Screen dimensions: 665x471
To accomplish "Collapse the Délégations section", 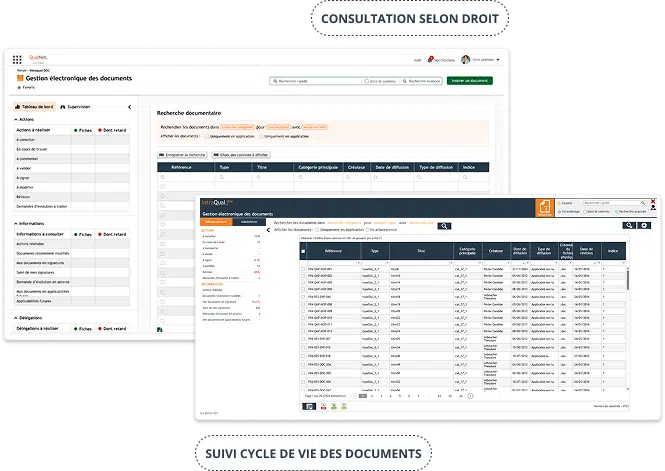I will click(x=16, y=318).
